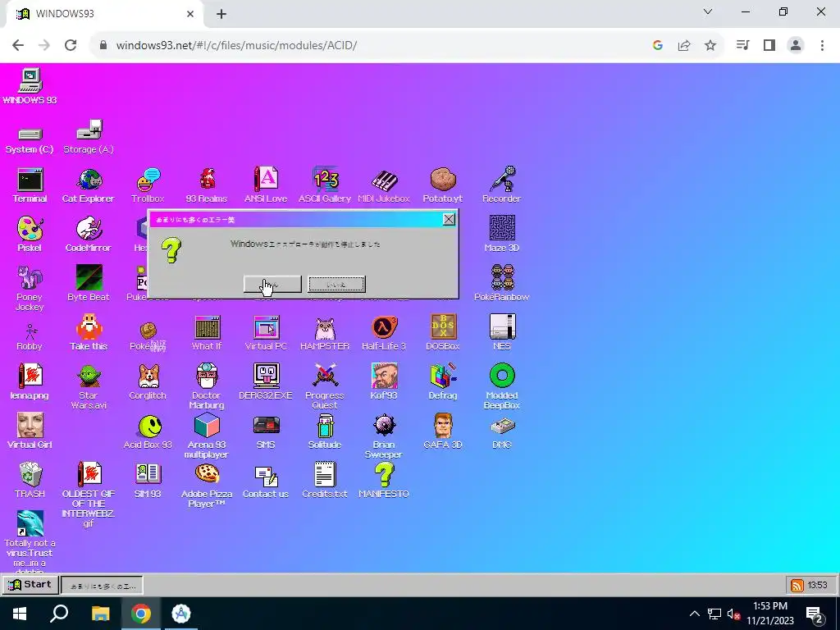Launch Poney Jockey icon

[30, 288]
